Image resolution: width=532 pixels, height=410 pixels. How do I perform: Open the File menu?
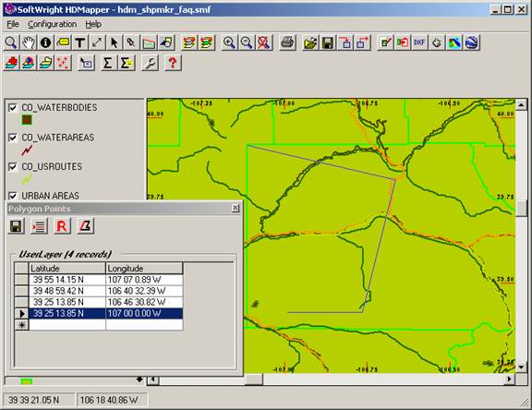13,24
